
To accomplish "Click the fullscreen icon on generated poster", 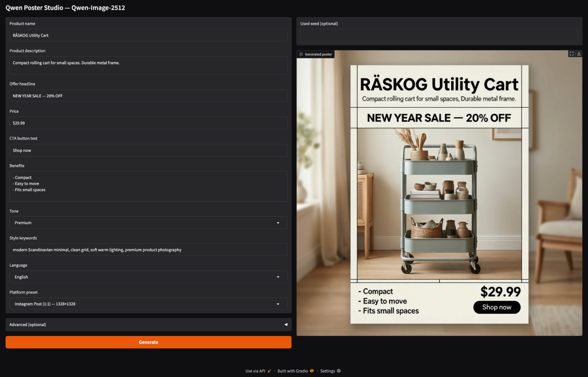I will 572,54.
